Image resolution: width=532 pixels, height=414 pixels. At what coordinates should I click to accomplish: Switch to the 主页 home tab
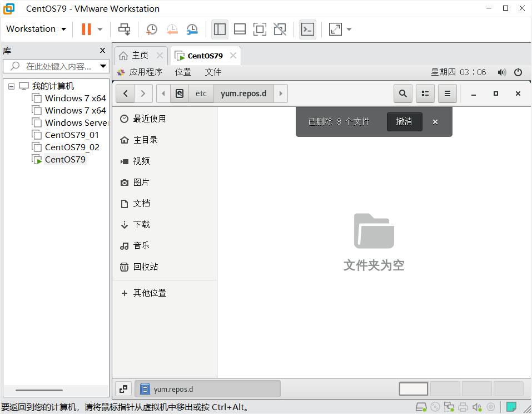(140, 56)
